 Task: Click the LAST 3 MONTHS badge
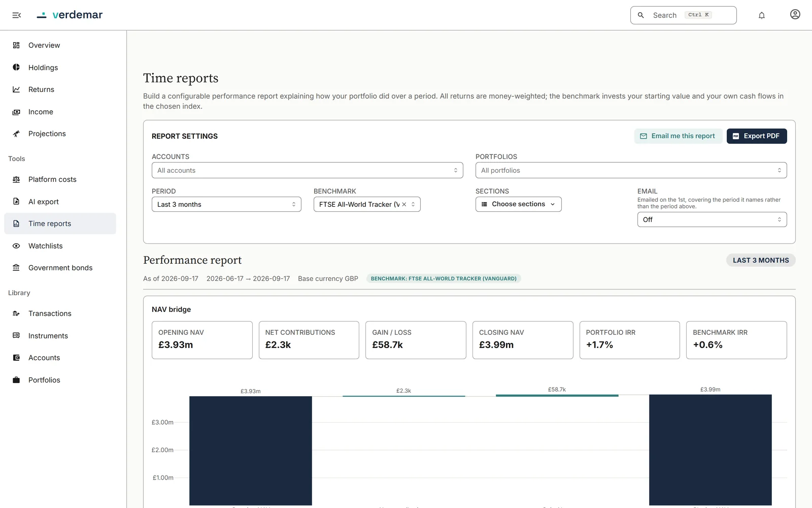click(x=761, y=260)
